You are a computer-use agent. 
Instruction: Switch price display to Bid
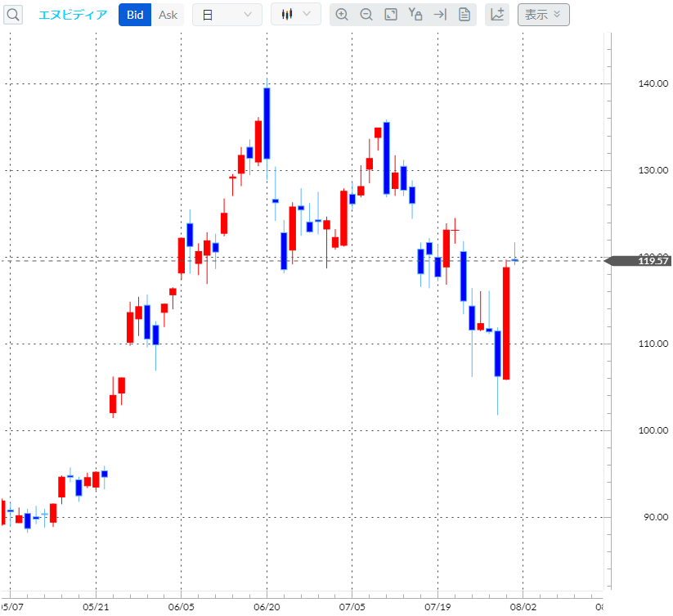(x=135, y=15)
